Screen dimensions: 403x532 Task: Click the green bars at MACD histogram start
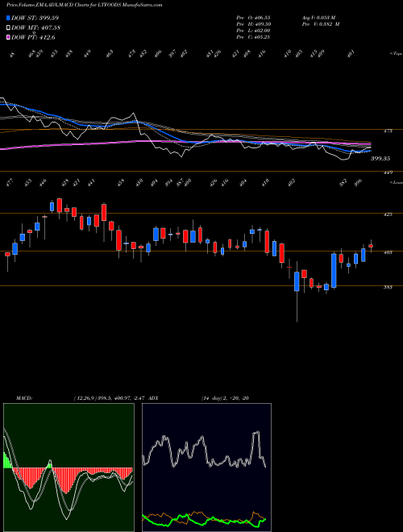pos(7,460)
